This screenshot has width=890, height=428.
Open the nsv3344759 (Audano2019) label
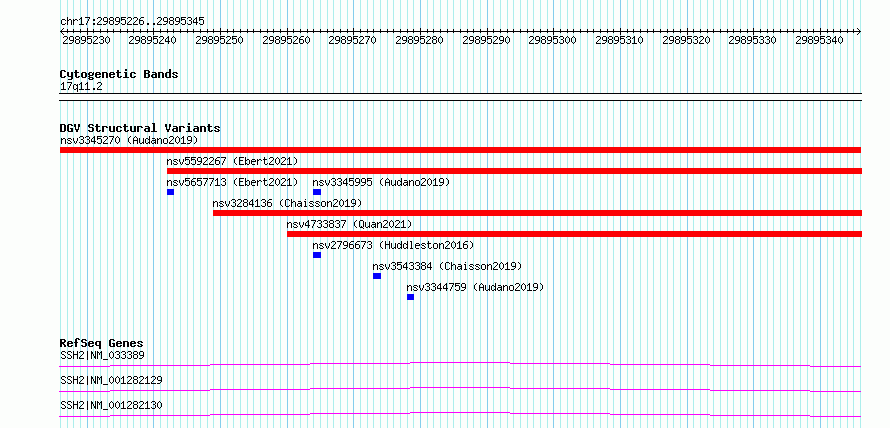click(x=475, y=287)
